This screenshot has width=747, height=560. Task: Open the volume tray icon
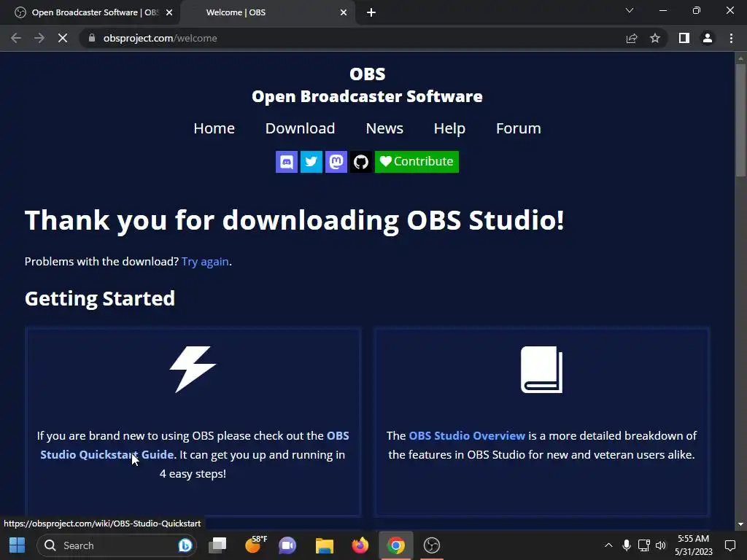pyautogui.click(x=661, y=545)
